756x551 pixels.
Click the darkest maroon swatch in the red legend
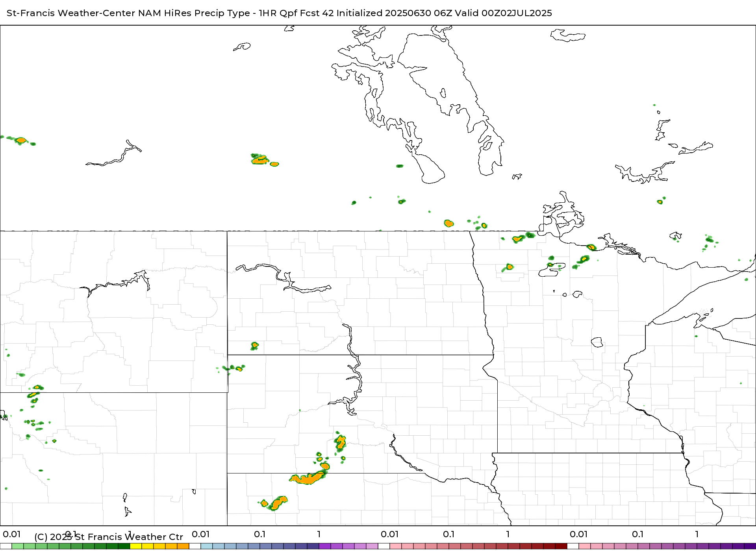[561, 546]
